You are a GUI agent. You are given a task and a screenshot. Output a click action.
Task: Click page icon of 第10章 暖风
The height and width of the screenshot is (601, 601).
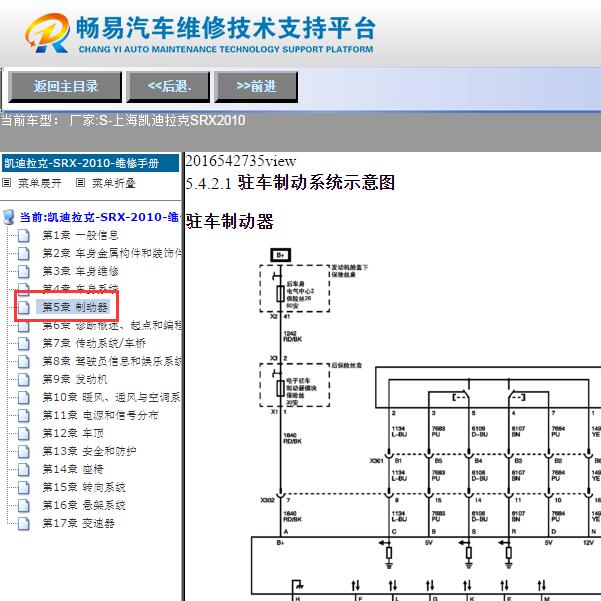(x=24, y=397)
